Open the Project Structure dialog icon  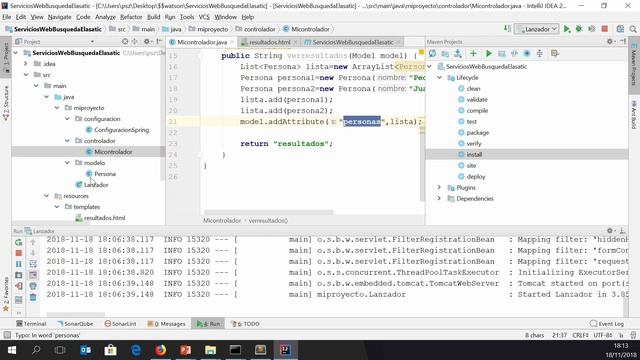(620, 29)
